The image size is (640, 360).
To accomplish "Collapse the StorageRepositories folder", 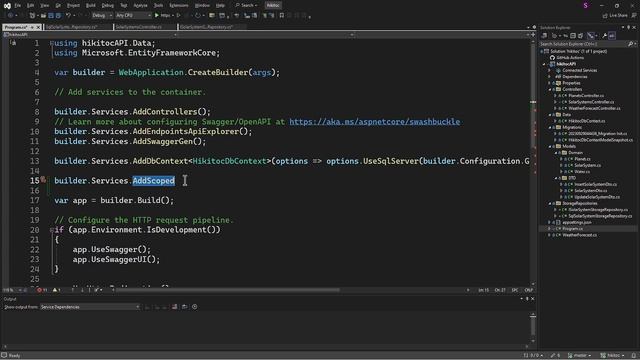I will (x=550, y=203).
